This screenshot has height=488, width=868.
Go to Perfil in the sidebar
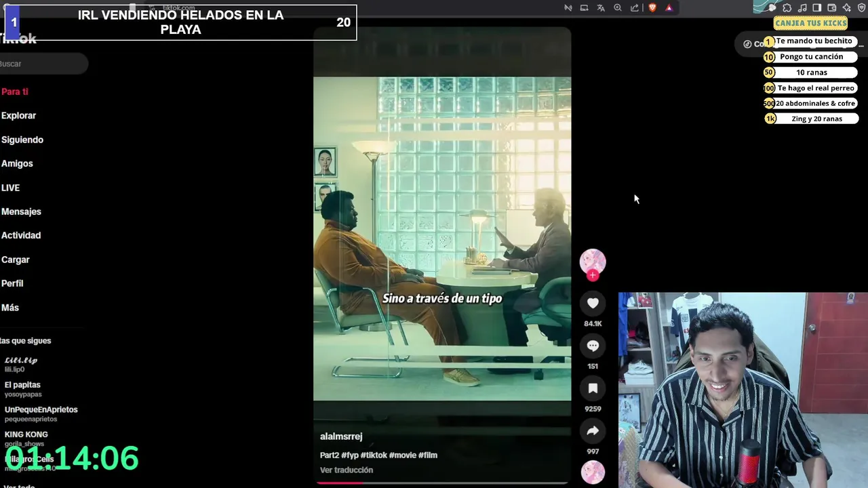click(x=12, y=283)
